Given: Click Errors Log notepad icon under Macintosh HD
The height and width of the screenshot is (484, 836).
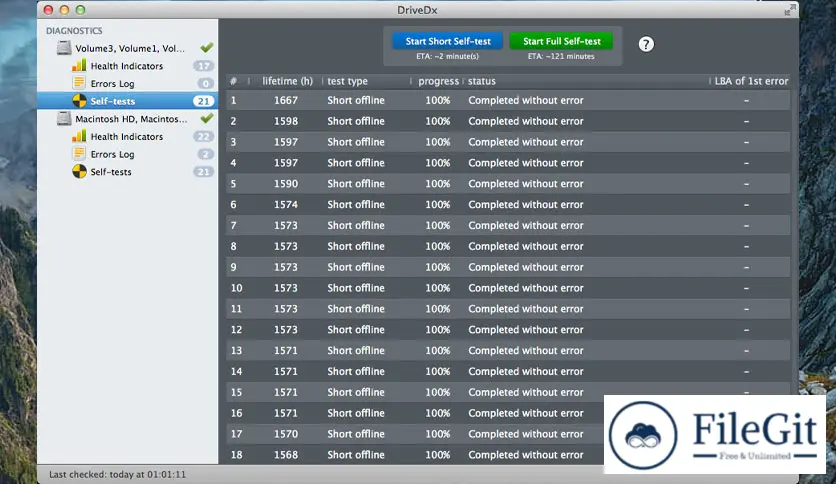Looking at the screenshot, I should click(79, 154).
